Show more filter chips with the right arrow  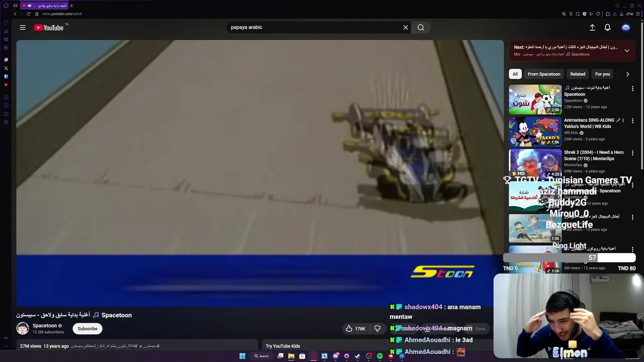[x=627, y=74]
